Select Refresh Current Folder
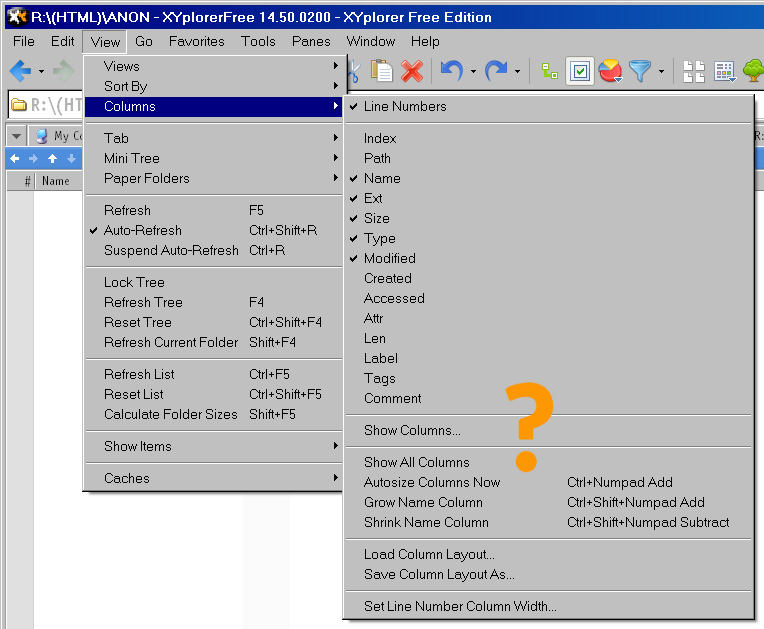This screenshot has height=629, width=764. click(214, 342)
